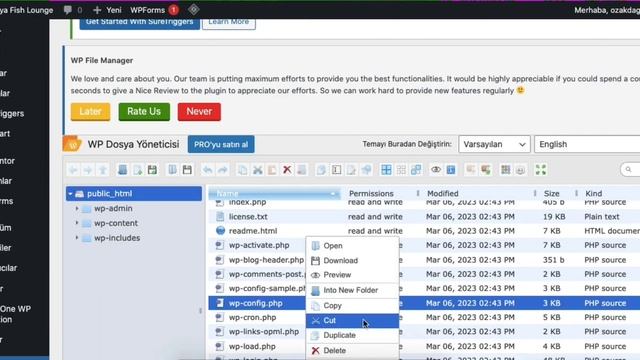The image size is (640, 360).
Task: Click the green Rate Us button
Action: pyautogui.click(x=144, y=111)
